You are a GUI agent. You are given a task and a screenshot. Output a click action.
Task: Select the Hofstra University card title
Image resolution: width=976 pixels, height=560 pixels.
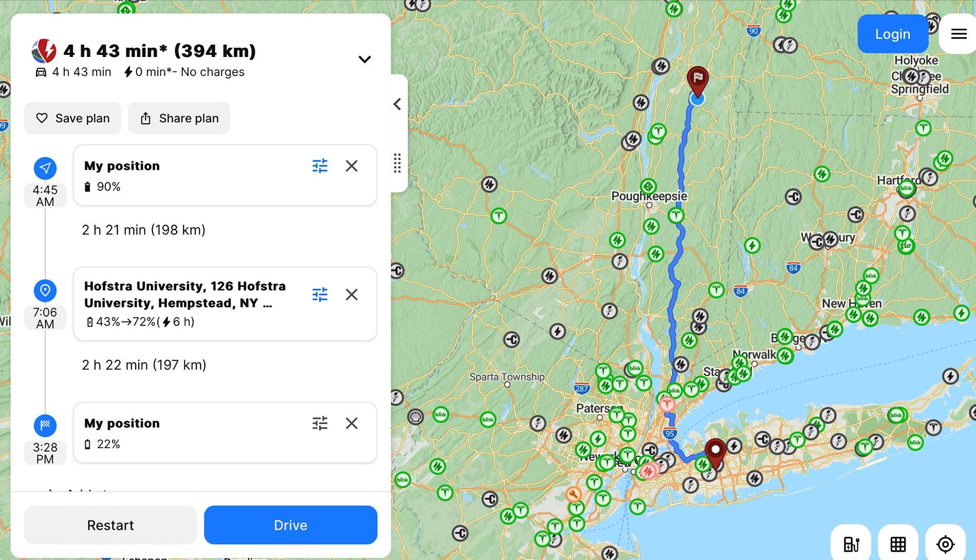[x=185, y=294]
